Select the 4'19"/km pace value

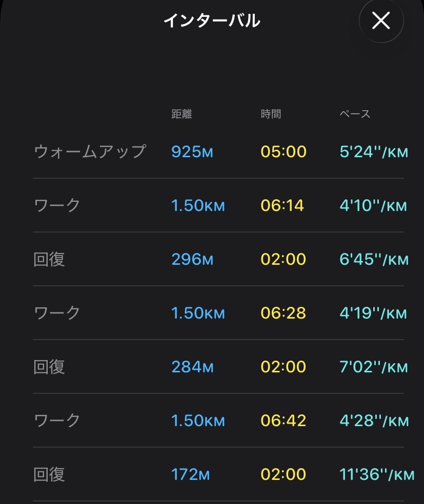click(x=373, y=313)
